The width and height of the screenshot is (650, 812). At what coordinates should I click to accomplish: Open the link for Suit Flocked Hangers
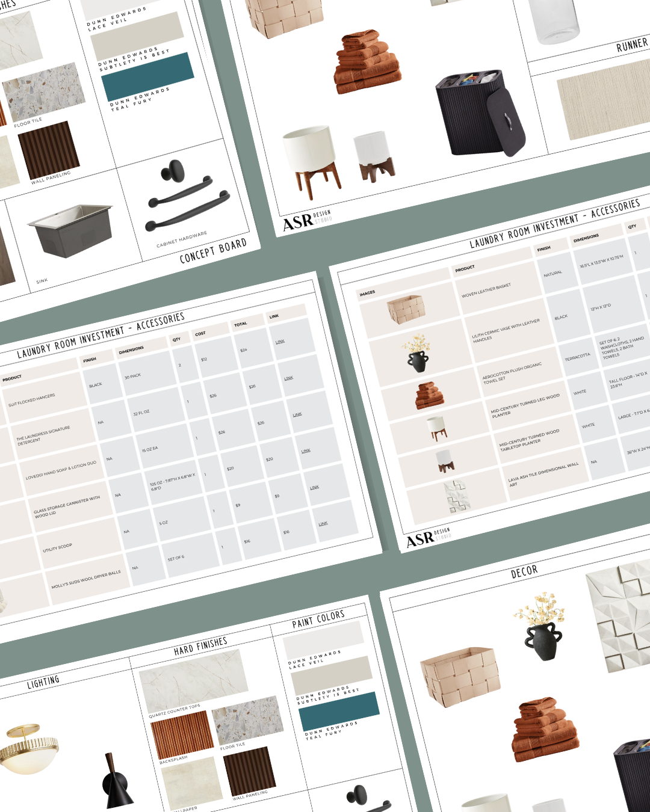[x=280, y=342]
